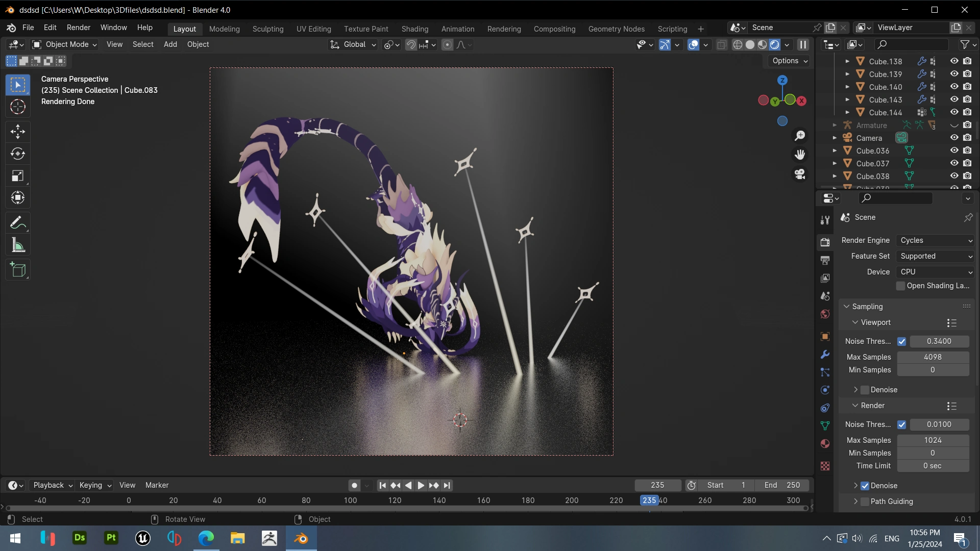
Task: Select the Measure tool
Action: [x=18, y=245]
